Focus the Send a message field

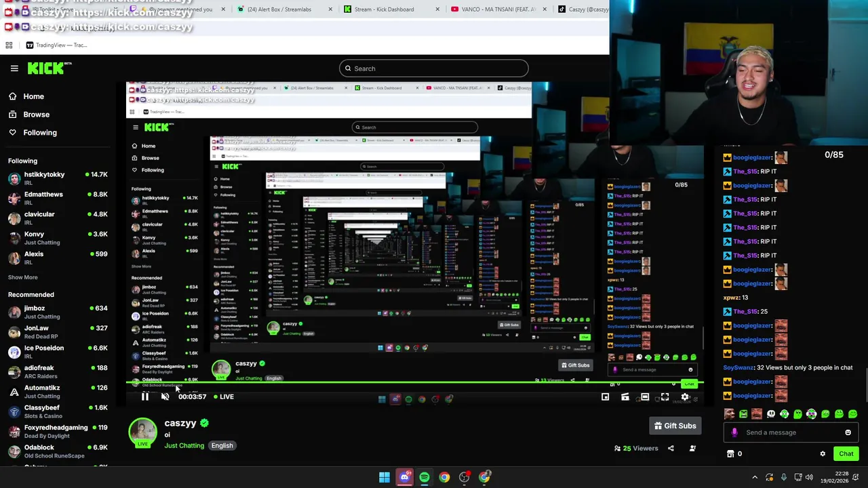790,432
